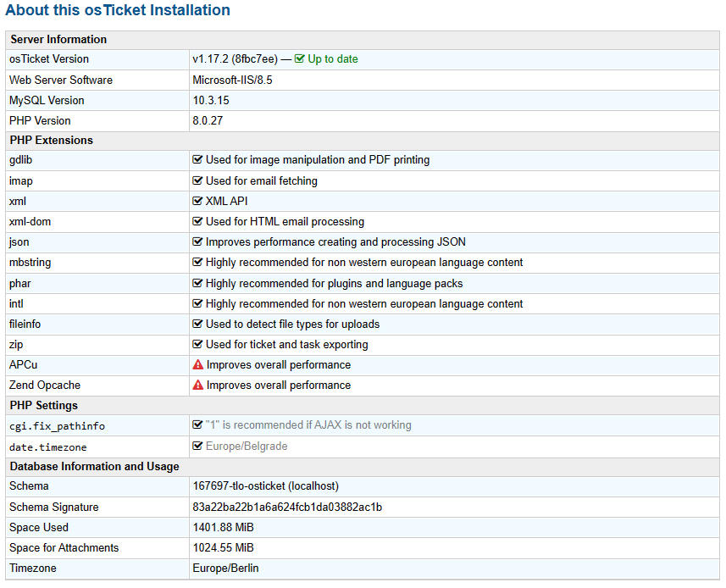Click the text Used for image manipulation and PDF printing
The height and width of the screenshot is (588, 726).
pos(318,160)
